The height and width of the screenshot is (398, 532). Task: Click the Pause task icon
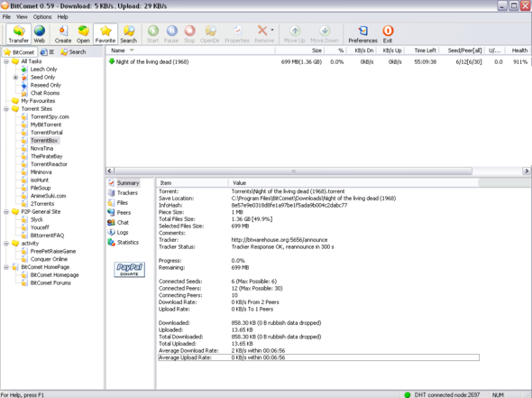[x=171, y=34]
